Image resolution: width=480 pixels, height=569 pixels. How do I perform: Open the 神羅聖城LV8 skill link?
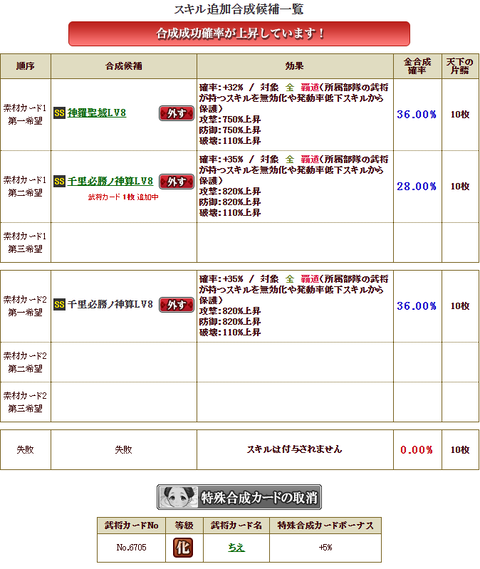click(x=97, y=113)
